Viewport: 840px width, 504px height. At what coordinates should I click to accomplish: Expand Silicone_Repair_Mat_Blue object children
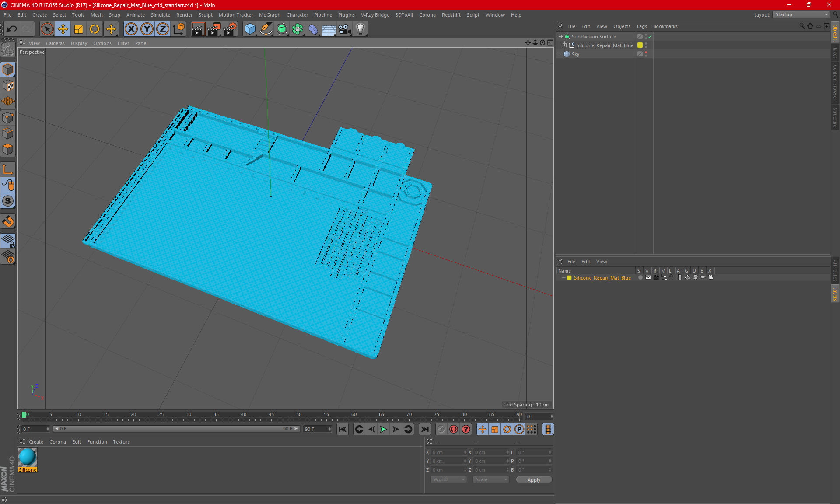click(x=564, y=45)
